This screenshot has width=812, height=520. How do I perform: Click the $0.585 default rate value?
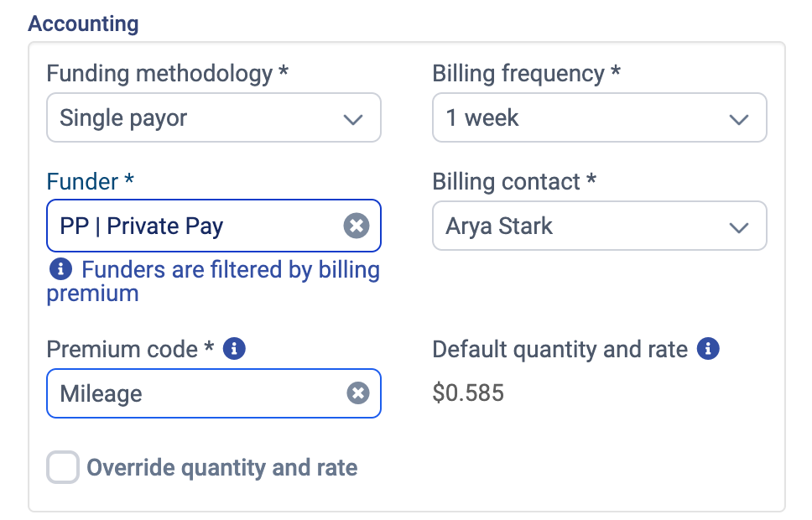[x=468, y=393]
